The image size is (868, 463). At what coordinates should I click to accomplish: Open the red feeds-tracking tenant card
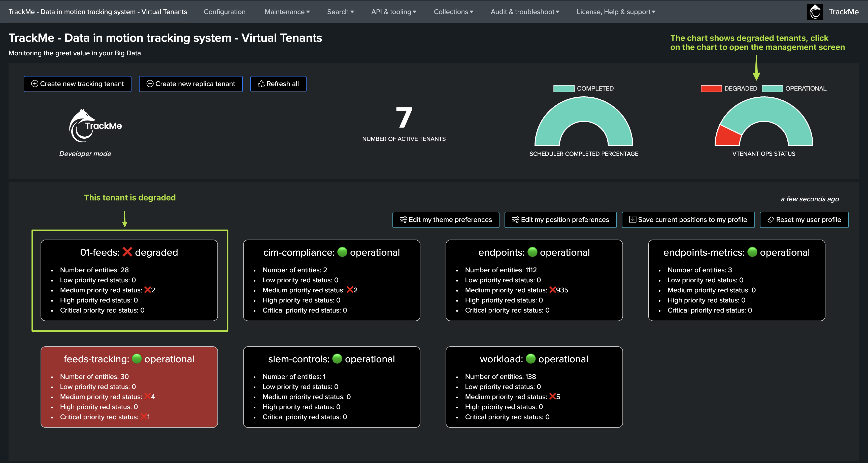click(x=129, y=387)
